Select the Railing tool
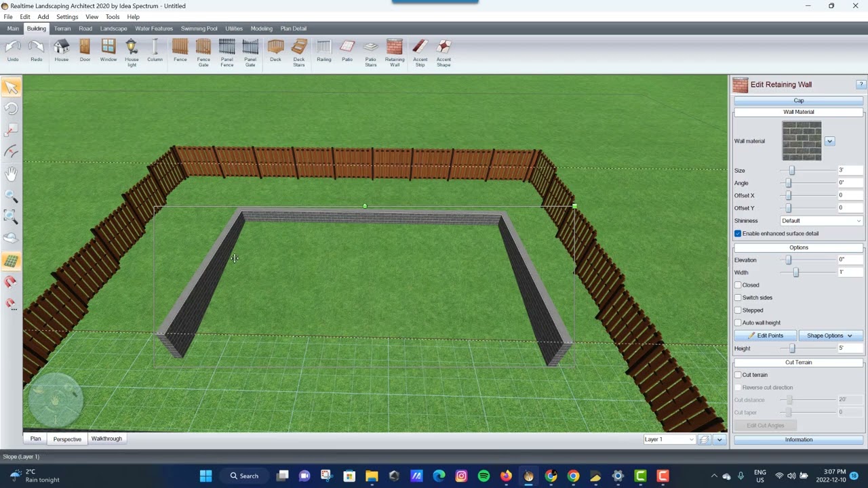 pos(324,52)
